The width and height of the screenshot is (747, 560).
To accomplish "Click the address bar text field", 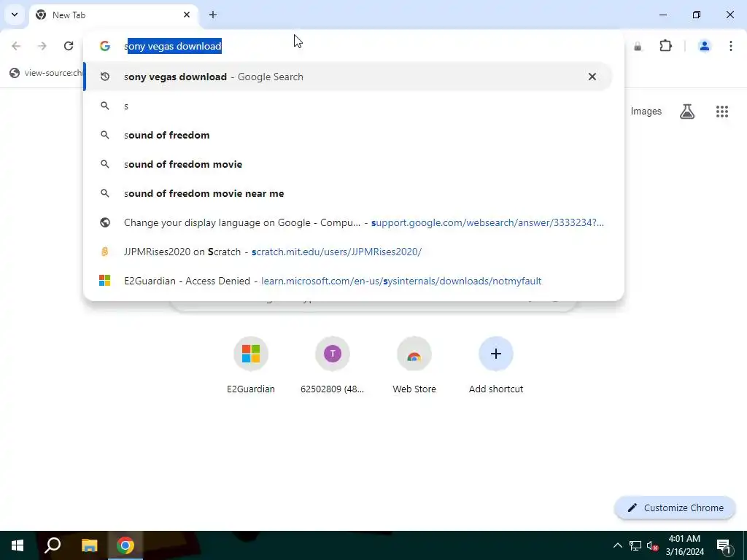I will 354,46.
